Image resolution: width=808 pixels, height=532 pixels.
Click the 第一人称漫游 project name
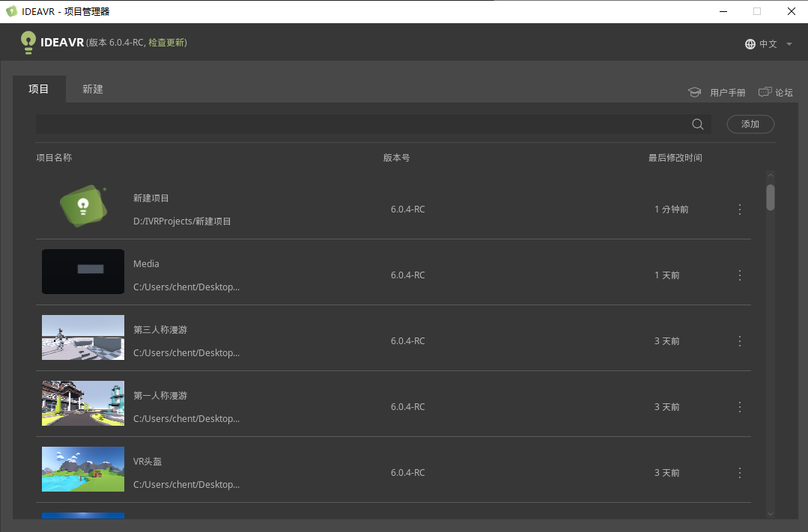(x=160, y=396)
